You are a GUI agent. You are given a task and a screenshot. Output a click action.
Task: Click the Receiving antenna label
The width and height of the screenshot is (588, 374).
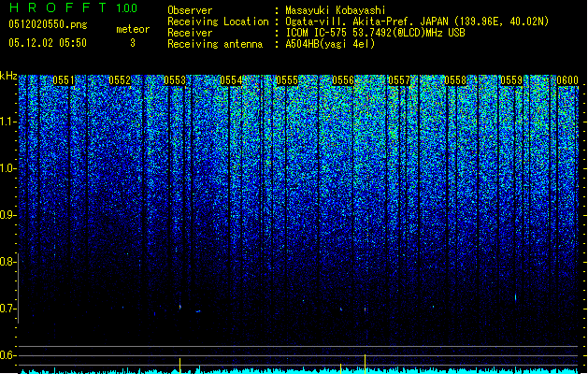click(215, 44)
